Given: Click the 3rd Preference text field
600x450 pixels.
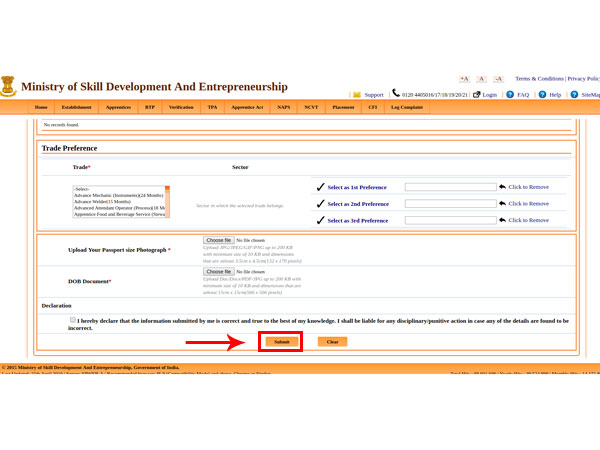Looking at the screenshot, I should (x=450, y=220).
